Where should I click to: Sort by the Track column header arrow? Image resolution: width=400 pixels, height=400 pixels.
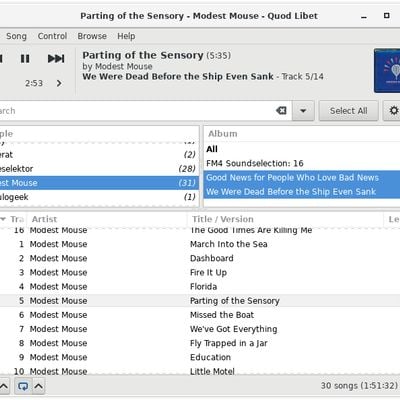[3, 219]
